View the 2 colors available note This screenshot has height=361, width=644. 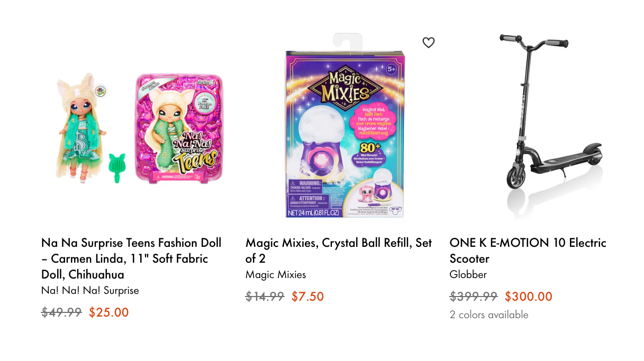click(x=489, y=314)
